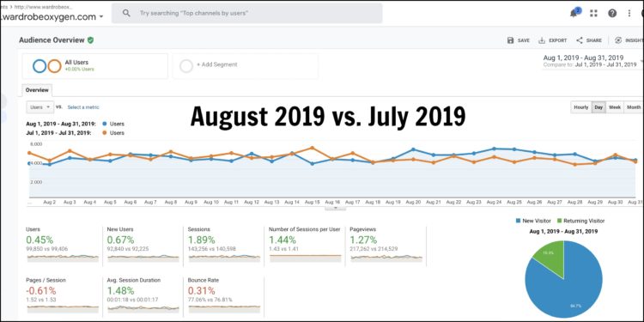
Task: Open the Users metric dropdown
Action: tap(39, 106)
